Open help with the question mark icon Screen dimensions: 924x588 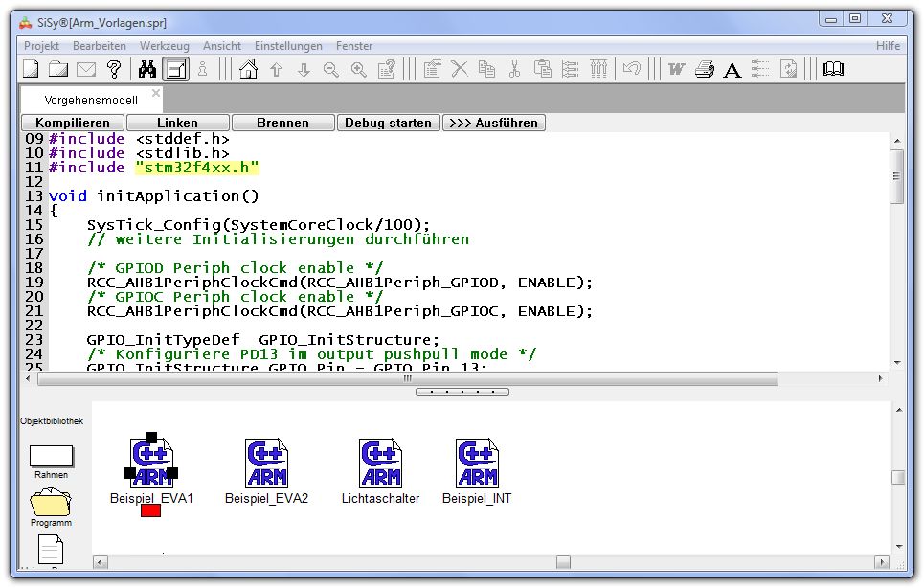tap(114, 69)
